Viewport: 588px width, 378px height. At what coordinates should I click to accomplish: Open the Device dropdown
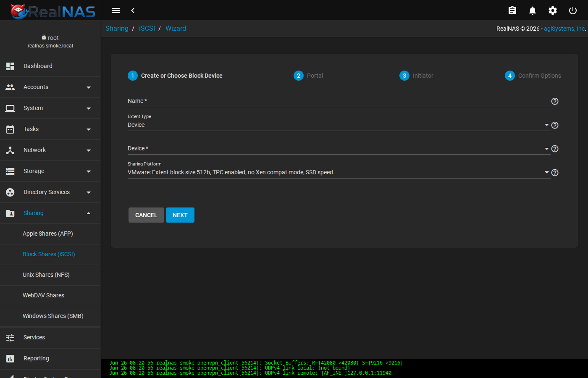(x=339, y=149)
